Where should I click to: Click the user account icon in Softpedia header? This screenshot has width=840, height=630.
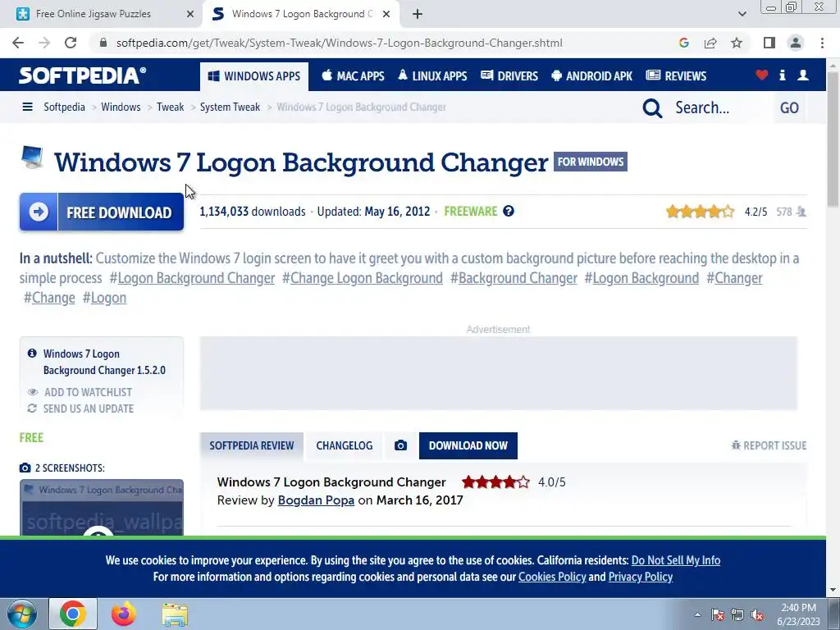802,75
